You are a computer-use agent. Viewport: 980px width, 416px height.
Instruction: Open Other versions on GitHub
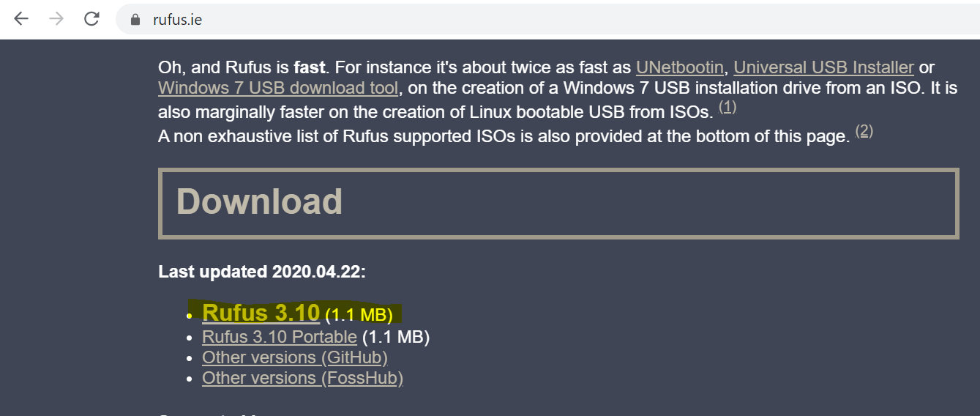click(x=294, y=358)
